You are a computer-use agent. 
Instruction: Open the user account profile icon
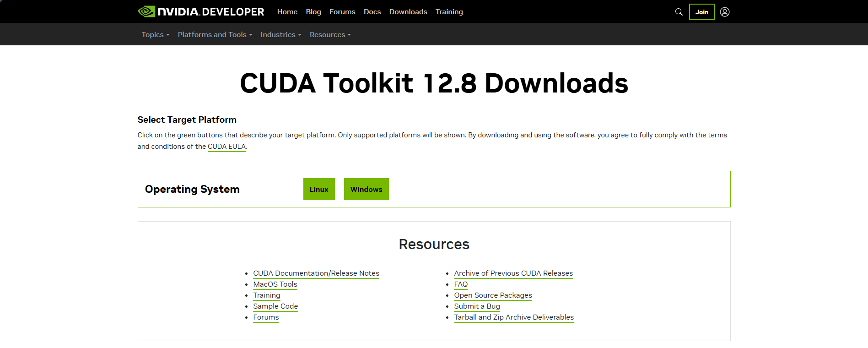click(725, 12)
